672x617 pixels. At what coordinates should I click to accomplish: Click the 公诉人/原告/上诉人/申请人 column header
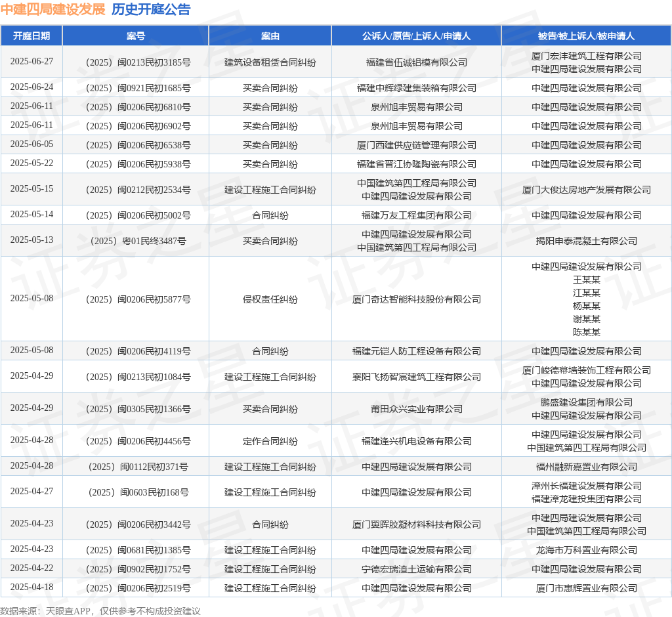(x=416, y=36)
